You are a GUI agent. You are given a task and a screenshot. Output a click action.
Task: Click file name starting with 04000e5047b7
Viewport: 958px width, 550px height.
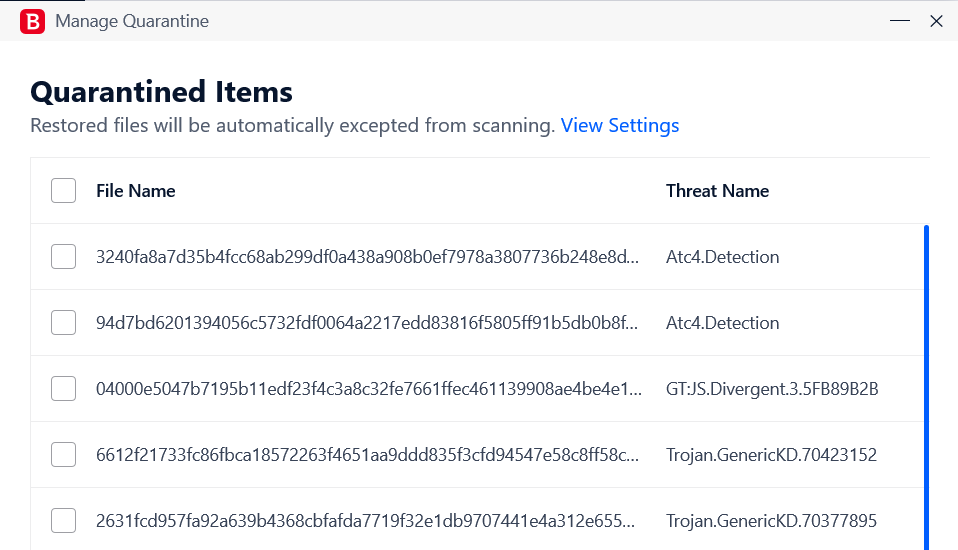(368, 389)
